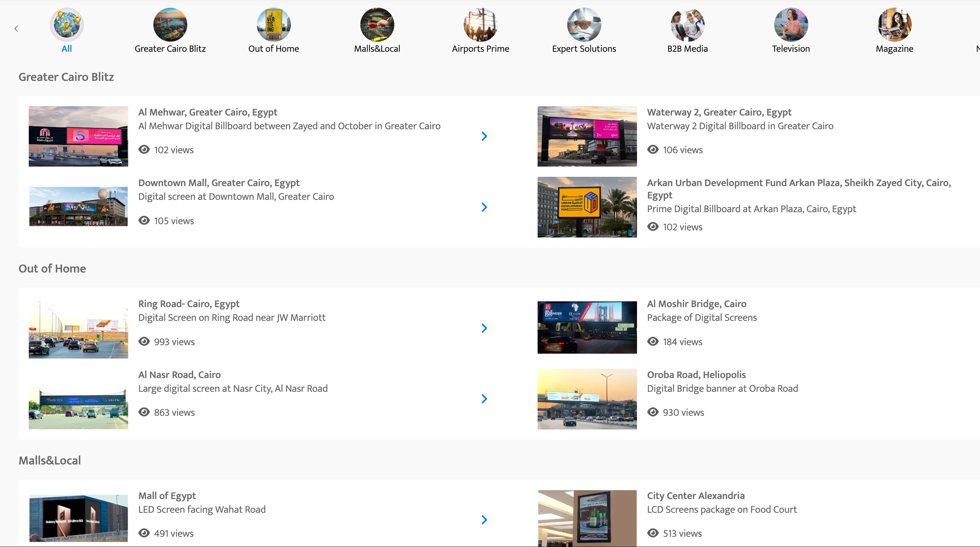Open the B2B Media category icon
980x547 pixels.
(x=687, y=25)
